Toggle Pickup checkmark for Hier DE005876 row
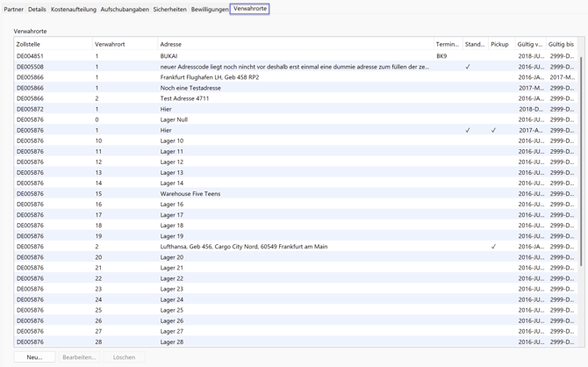This screenshot has width=588, height=367. point(493,131)
